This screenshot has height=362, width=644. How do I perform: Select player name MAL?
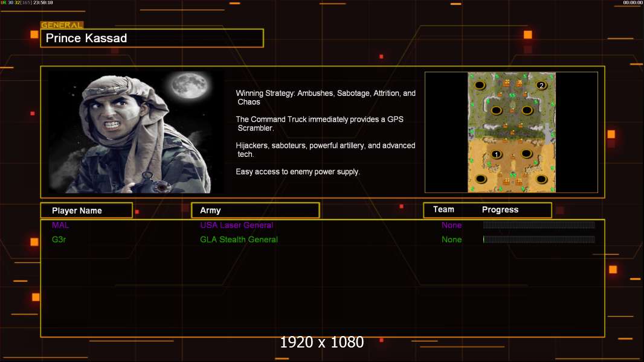60,225
